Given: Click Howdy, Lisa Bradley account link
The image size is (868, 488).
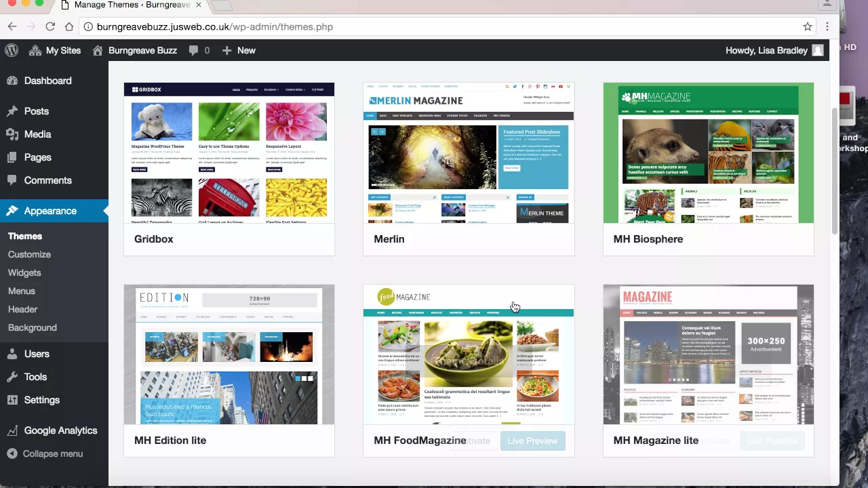Looking at the screenshot, I should (766, 50).
